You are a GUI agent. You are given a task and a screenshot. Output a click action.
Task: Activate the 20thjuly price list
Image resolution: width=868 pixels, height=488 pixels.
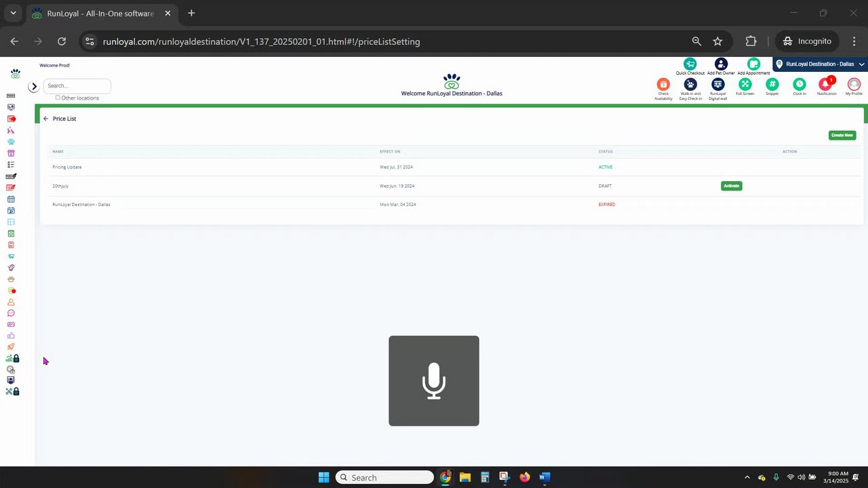click(x=731, y=186)
